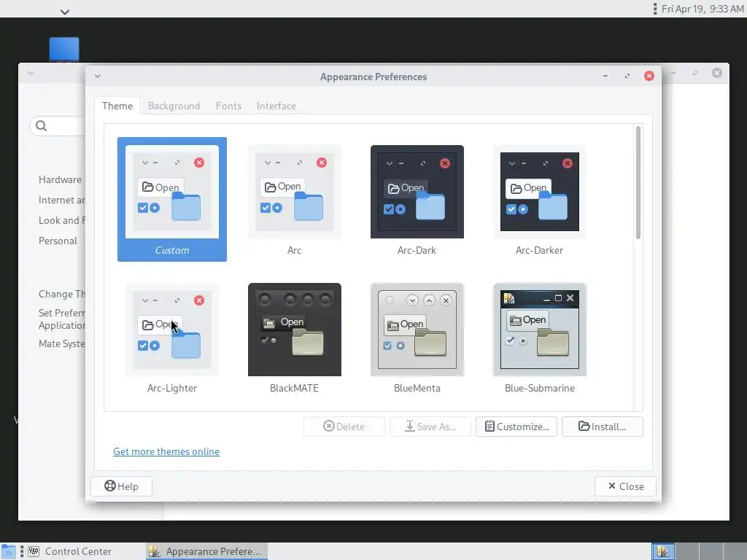
Task: Apply the Arc-Lighter theme
Action: [x=172, y=337]
